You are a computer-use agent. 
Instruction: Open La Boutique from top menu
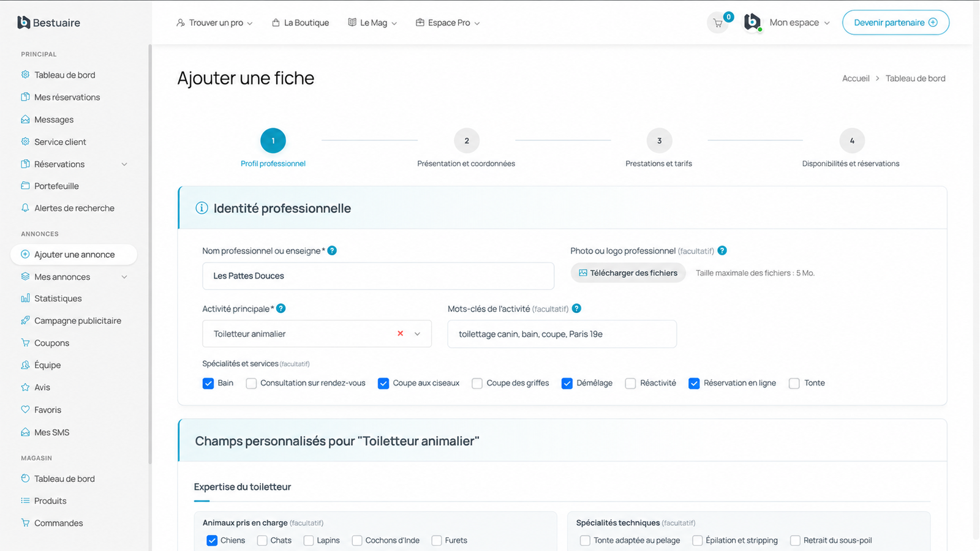301,23
